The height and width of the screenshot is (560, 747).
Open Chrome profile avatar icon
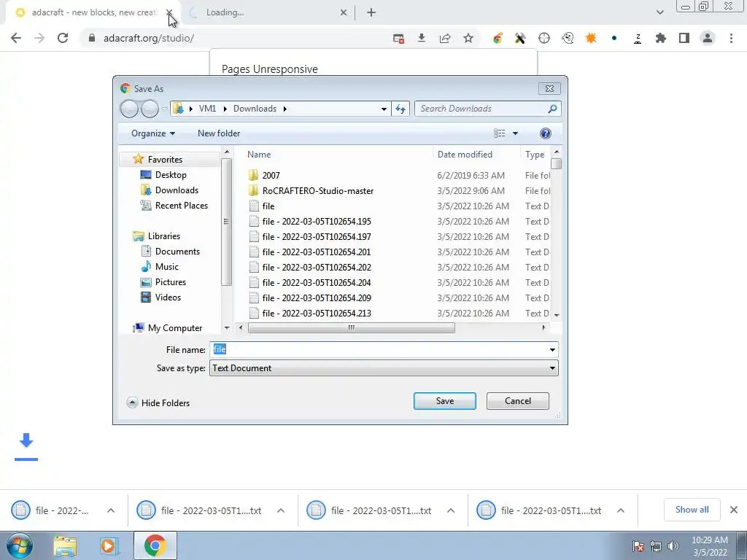[x=708, y=38]
